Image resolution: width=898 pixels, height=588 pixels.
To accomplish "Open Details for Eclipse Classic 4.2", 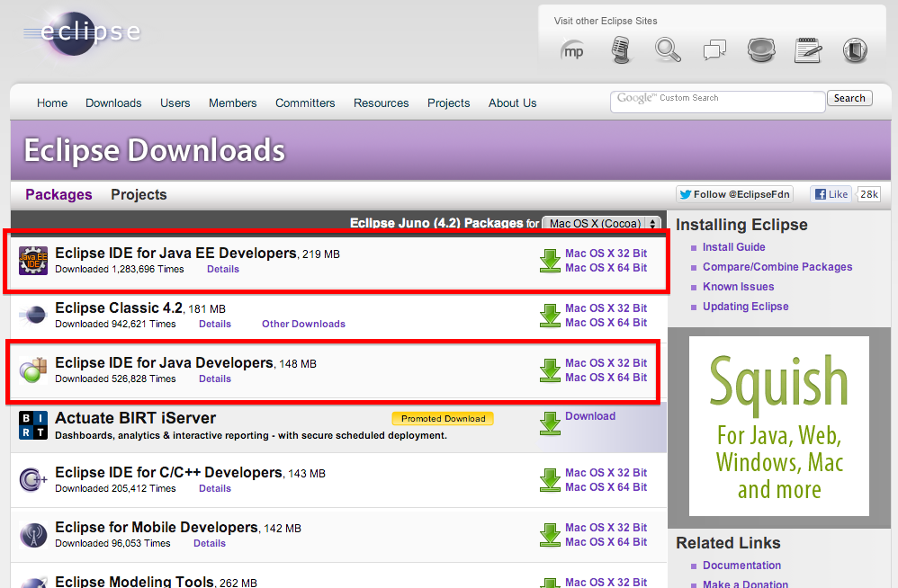I will point(215,324).
